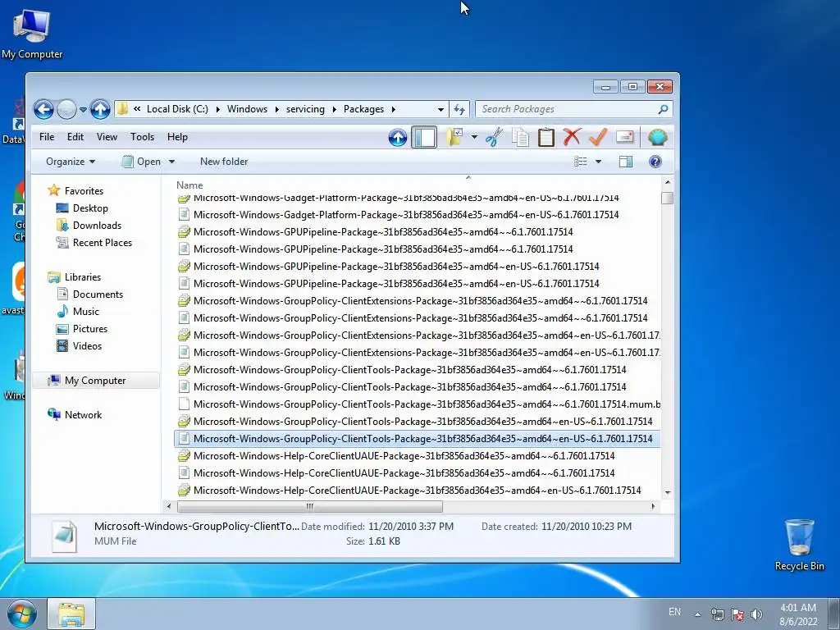Click the horizontal scrollbar thumb
The image size is (840, 630).
pos(309,506)
